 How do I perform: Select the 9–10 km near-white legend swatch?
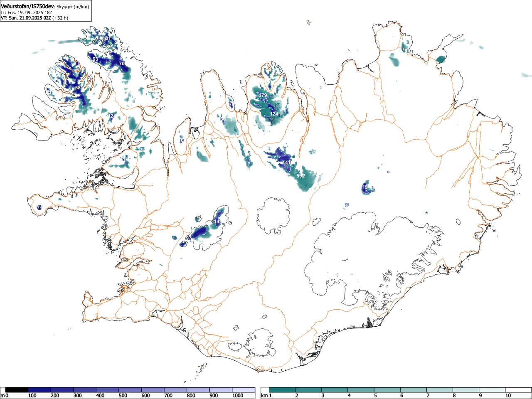[x=492, y=390]
